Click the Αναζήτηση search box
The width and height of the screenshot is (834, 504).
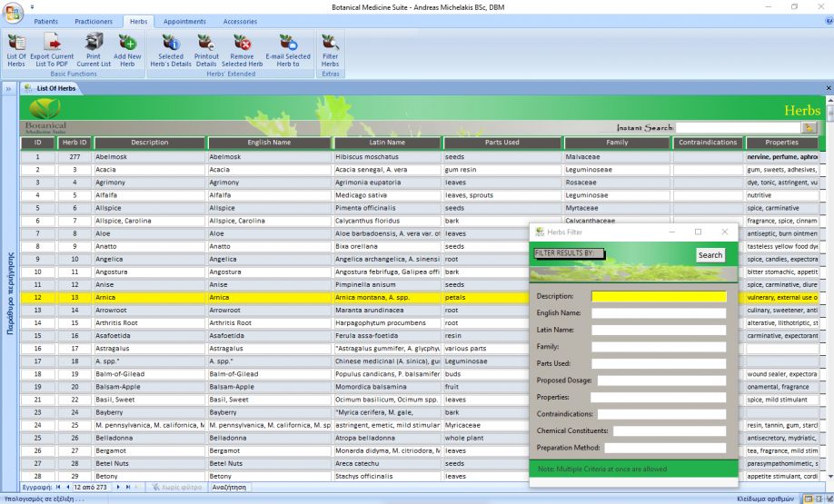[230, 487]
